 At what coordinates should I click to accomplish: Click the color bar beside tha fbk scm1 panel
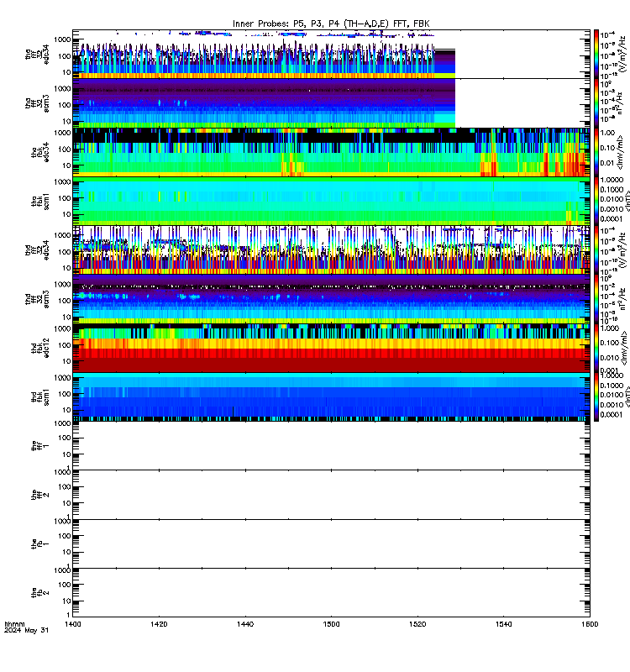596,201
